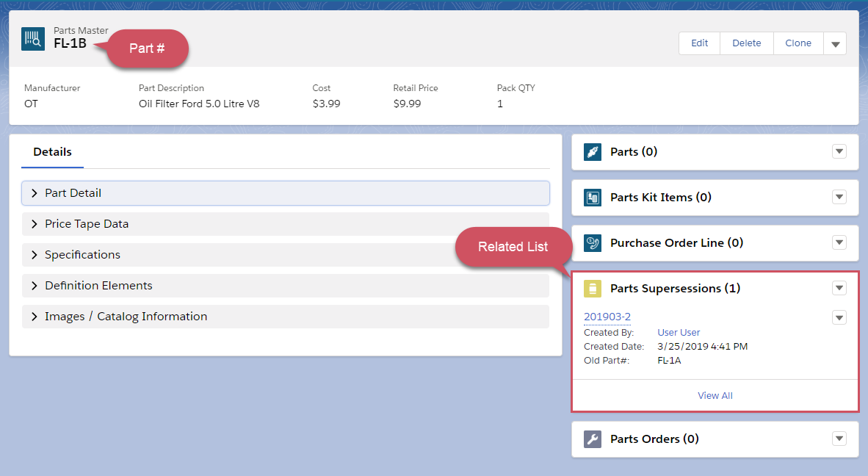Image resolution: width=868 pixels, height=476 pixels.
Task: Select the Details tab
Action: point(53,152)
